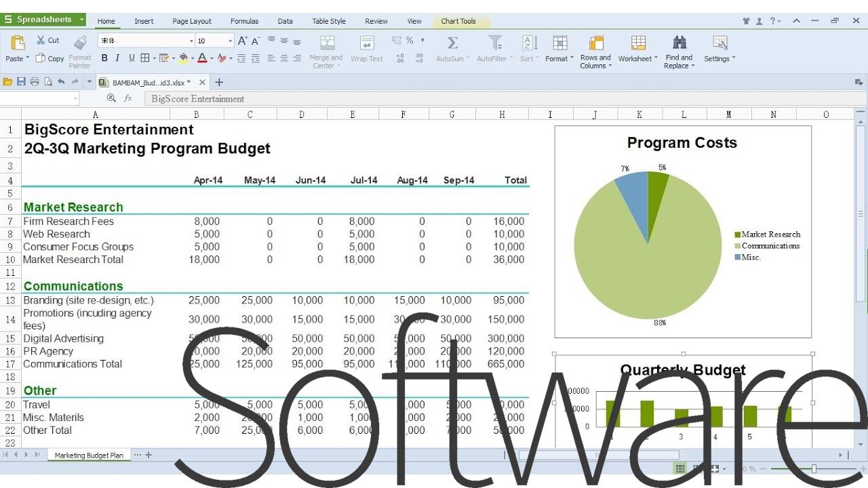Click the AutoSum sigma icon
The width and height of the screenshot is (868, 488).
coord(452,43)
